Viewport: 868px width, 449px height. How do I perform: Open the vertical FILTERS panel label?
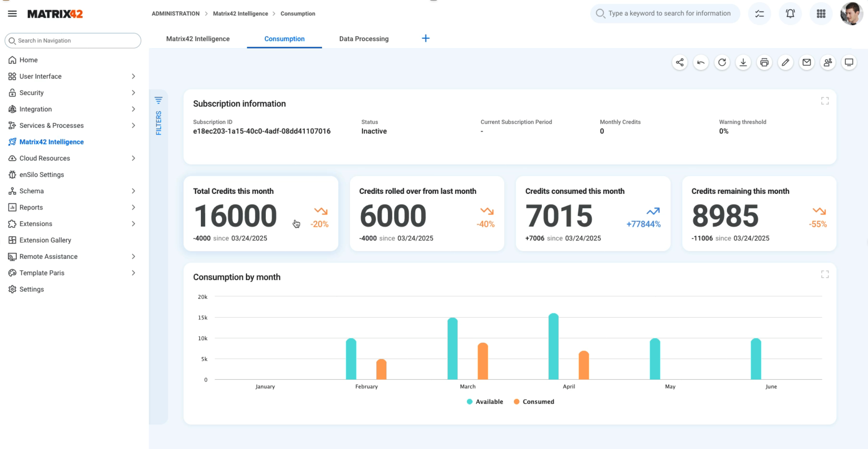(158, 123)
